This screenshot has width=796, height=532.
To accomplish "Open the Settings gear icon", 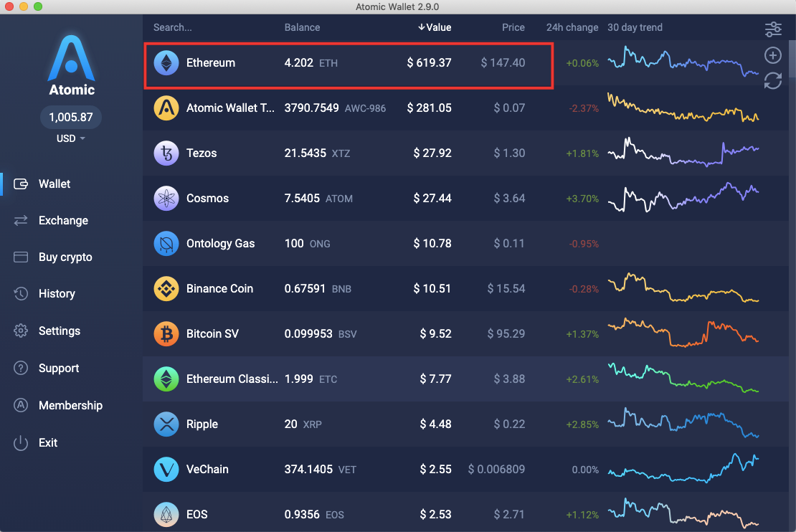I will tap(21, 331).
